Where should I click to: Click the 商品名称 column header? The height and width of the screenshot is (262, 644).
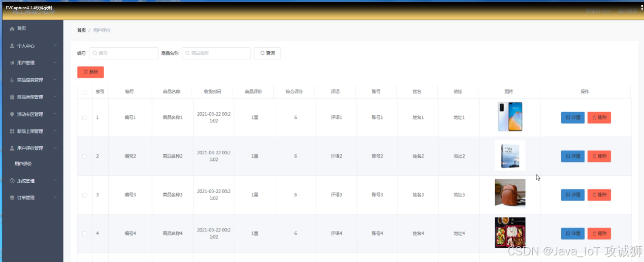point(172,92)
